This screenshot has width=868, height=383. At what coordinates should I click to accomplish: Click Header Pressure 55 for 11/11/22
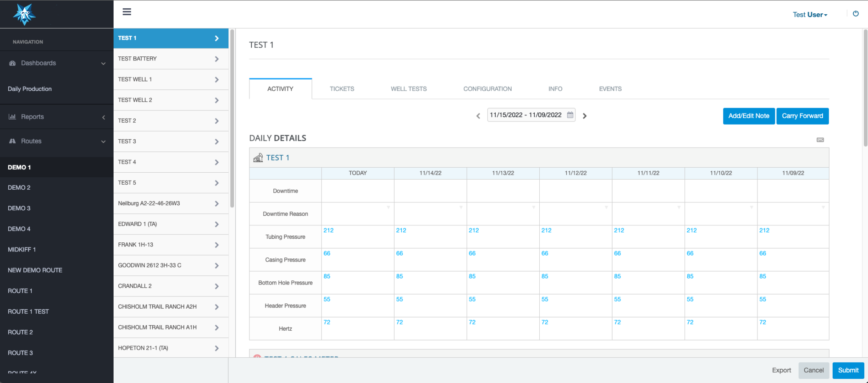point(618,299)
